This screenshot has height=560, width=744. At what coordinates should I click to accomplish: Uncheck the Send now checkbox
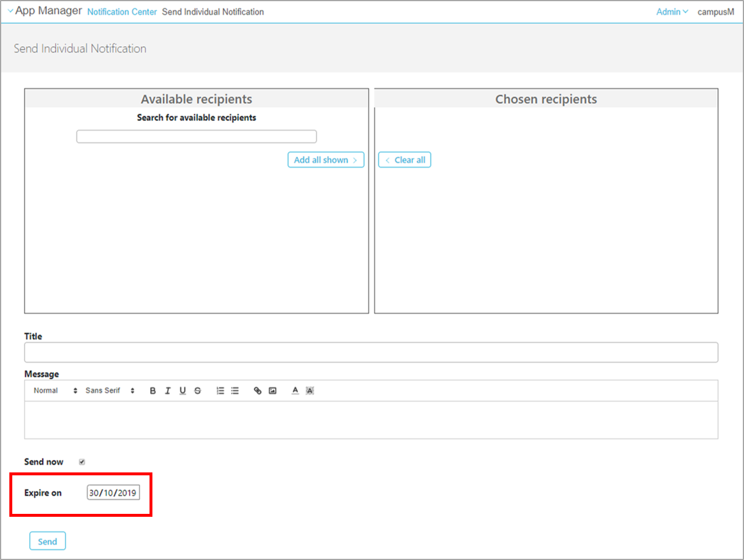coord(82,462)
